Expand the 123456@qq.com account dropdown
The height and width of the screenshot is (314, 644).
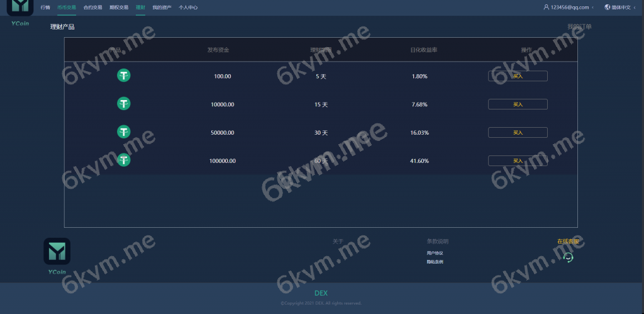(569, 8)
